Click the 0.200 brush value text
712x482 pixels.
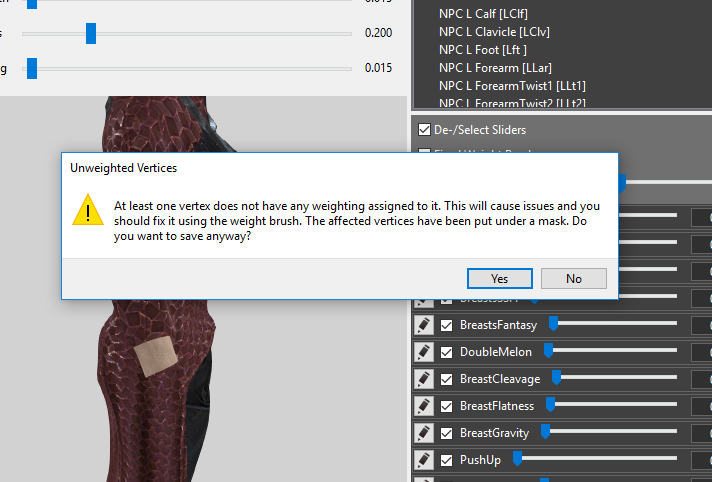[x=378, y=33]
